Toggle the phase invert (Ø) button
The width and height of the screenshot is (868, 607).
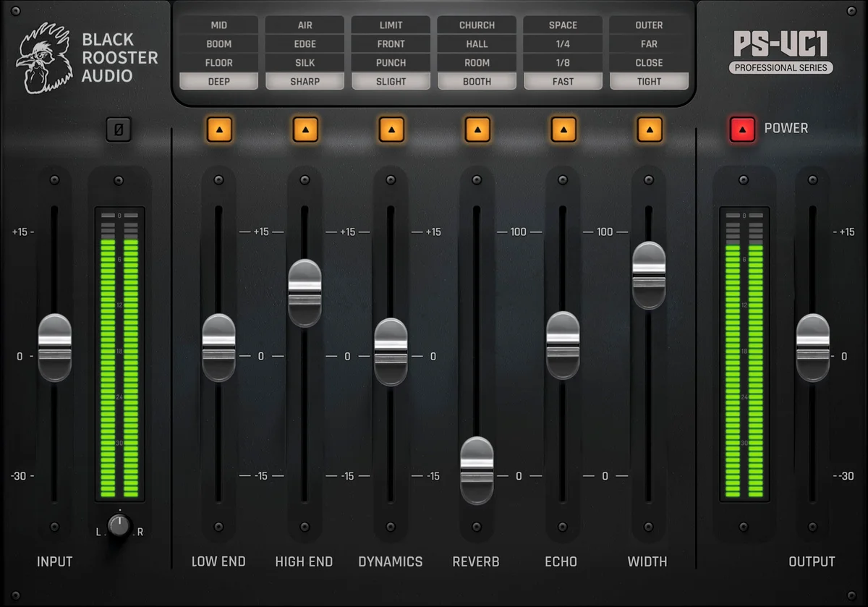[x=119, y=130]
